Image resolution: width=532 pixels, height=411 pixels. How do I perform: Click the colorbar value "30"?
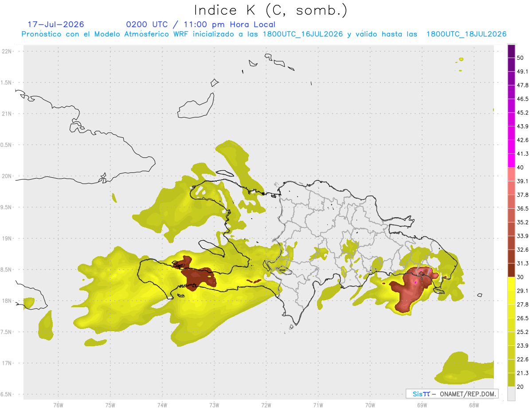[x=520, y=277]
